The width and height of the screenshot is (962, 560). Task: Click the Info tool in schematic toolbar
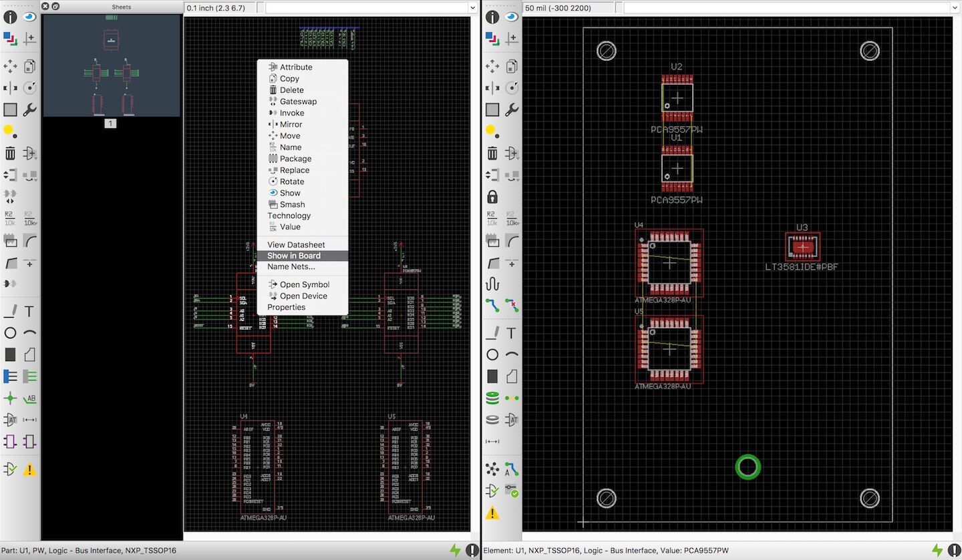coord(10,17)
